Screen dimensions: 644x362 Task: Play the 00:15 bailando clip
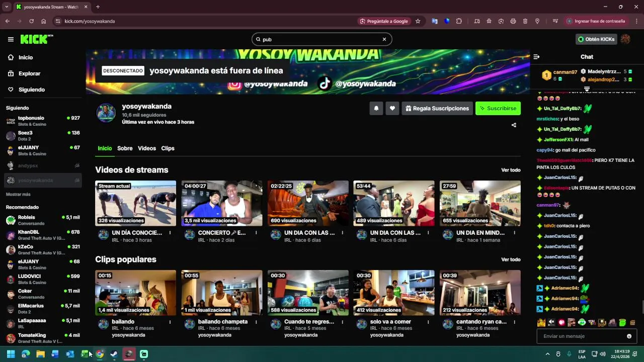[136, 293]
